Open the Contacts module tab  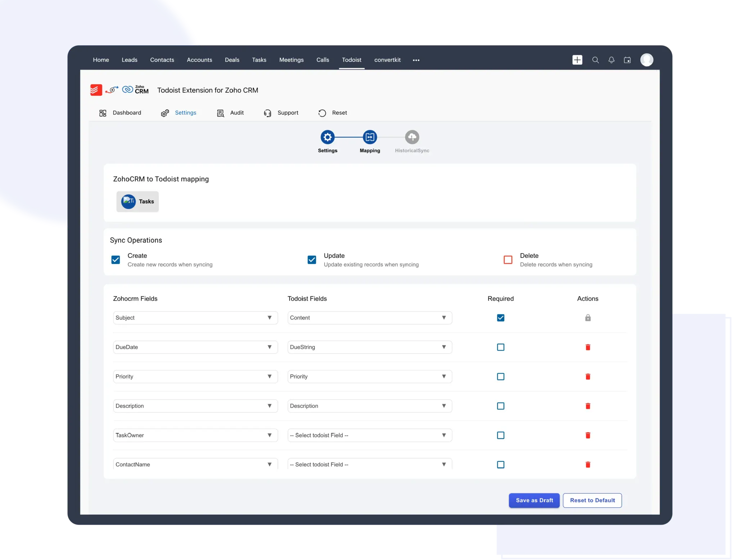pos(162,60)
